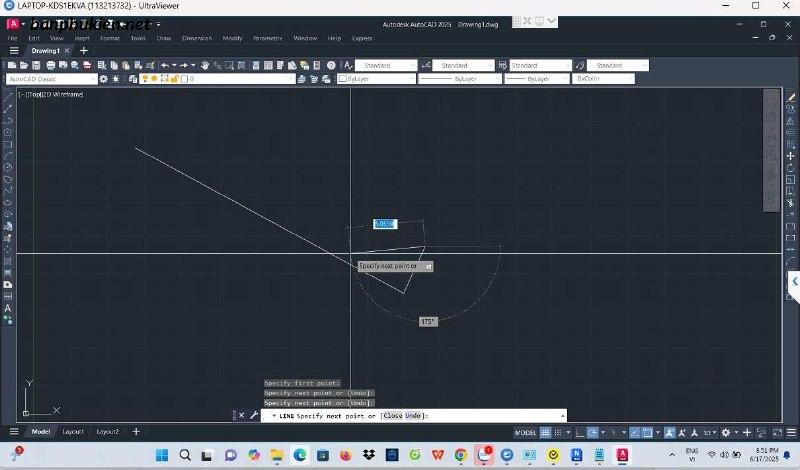The image size is (800, 470).
Task: Open the AutoCAD Classic workspace dropdown
Action: (x=52, y=79)
